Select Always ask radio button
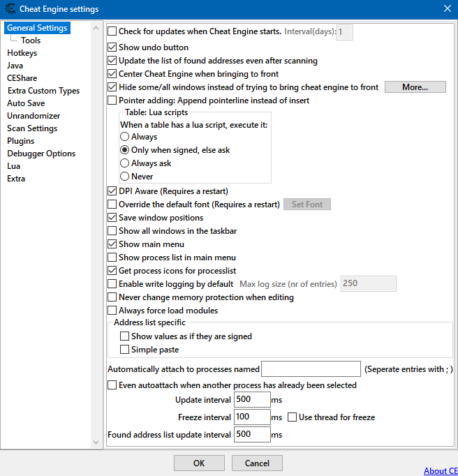Screen dimensions: 458x476 125,163
